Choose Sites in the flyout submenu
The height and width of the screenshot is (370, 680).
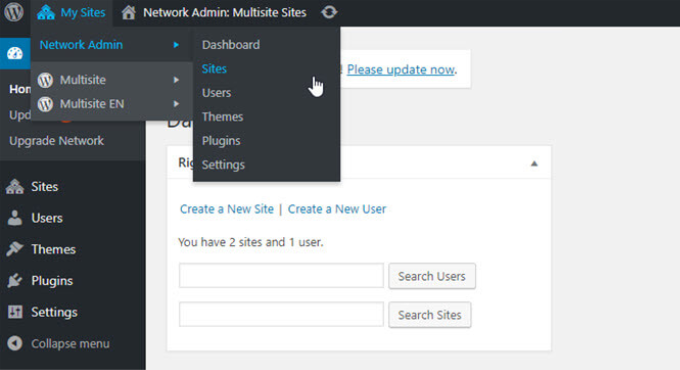point(214,69)
